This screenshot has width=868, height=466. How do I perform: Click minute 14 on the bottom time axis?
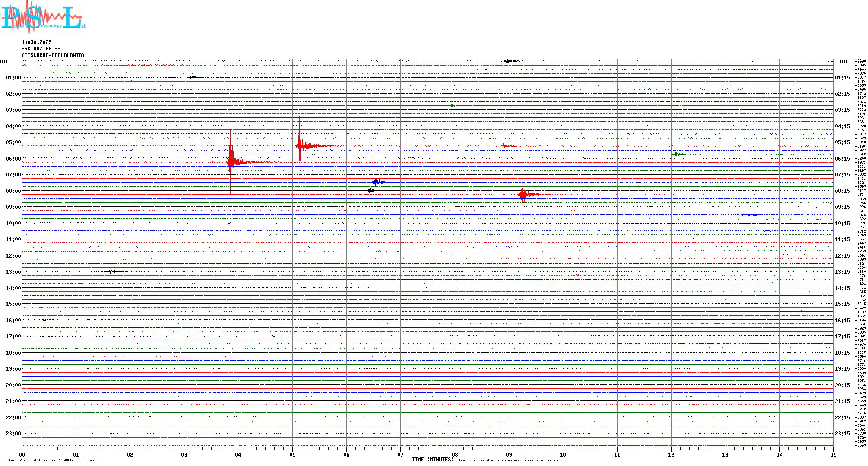[x=779, y=454]
